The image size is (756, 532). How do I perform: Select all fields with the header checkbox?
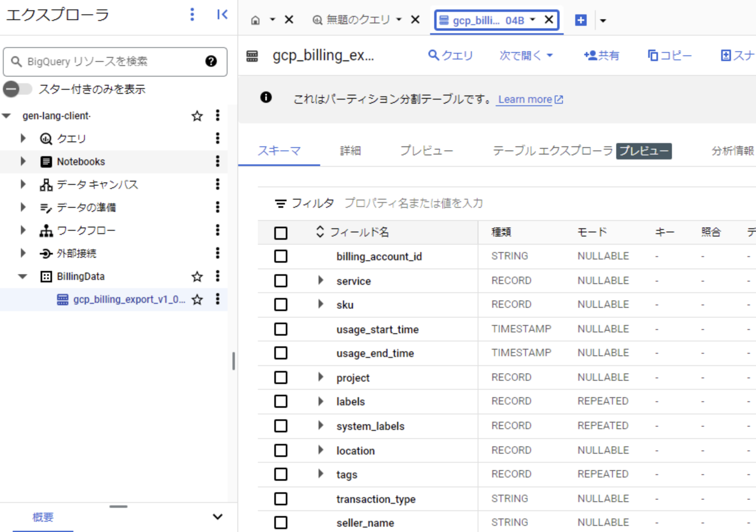(281, 233)
